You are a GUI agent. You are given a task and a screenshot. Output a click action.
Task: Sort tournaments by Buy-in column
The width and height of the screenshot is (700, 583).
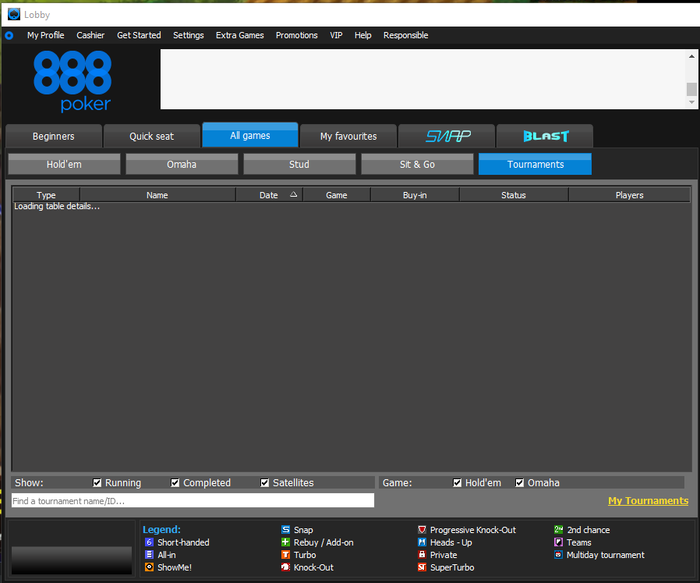(415, 195)
